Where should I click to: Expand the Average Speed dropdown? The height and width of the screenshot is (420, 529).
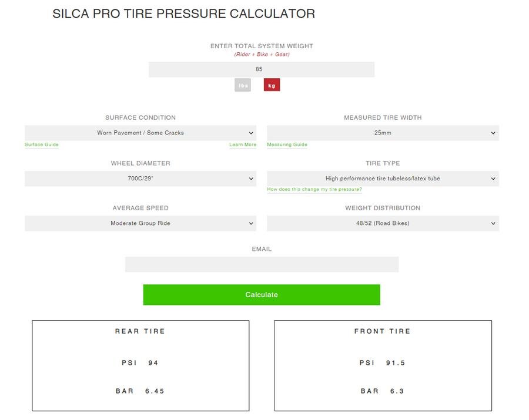[x=140, y=223]
